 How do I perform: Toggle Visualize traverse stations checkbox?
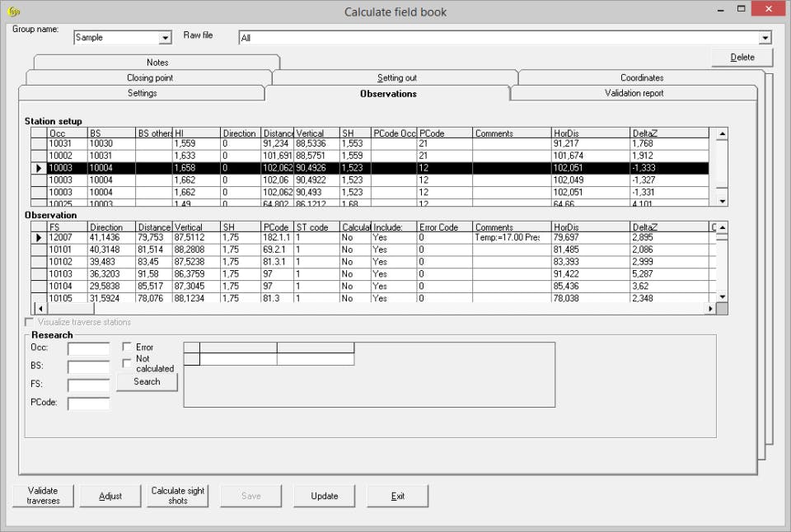pyautogui.click(x=30, y=322)
